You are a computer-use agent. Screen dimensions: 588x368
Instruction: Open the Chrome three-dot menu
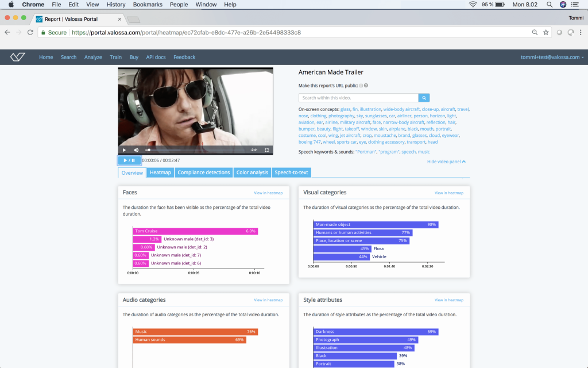point(581,32)
